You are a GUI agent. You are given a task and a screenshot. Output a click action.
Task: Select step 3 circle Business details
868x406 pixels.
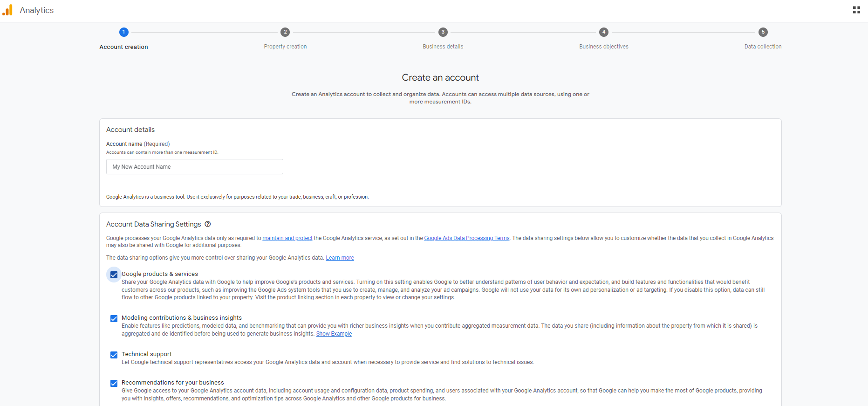[x=443, y=32]
